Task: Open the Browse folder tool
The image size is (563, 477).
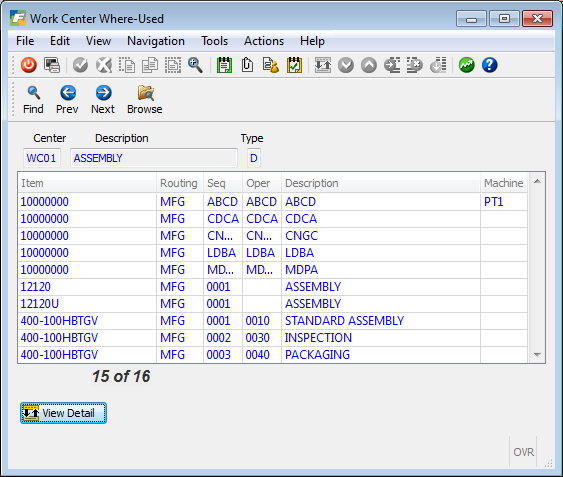Action: 145,100
